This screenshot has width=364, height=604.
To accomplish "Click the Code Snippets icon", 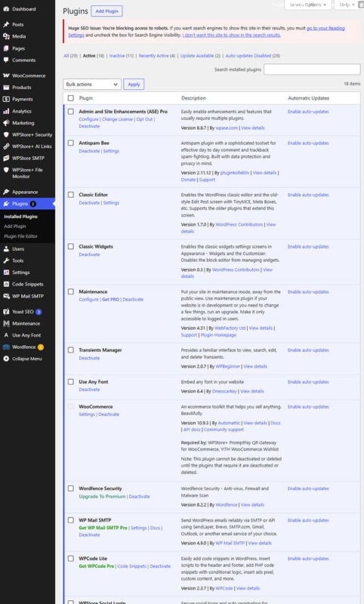I will (6, 285).
